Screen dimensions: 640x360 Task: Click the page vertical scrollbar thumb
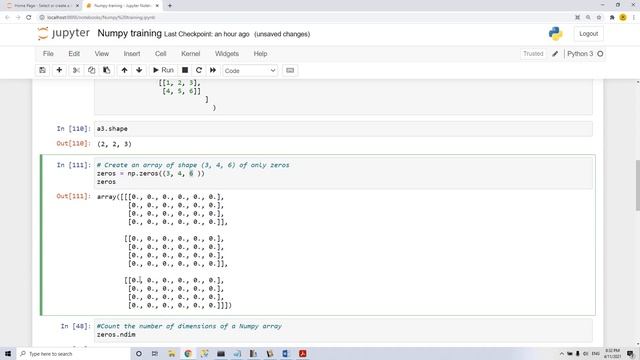click(637, 185)
